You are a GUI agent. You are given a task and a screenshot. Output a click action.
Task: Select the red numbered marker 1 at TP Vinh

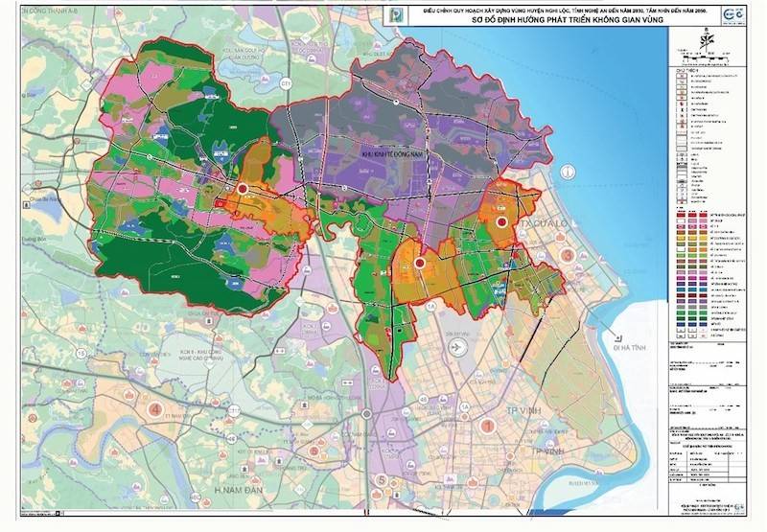[488, 426]
